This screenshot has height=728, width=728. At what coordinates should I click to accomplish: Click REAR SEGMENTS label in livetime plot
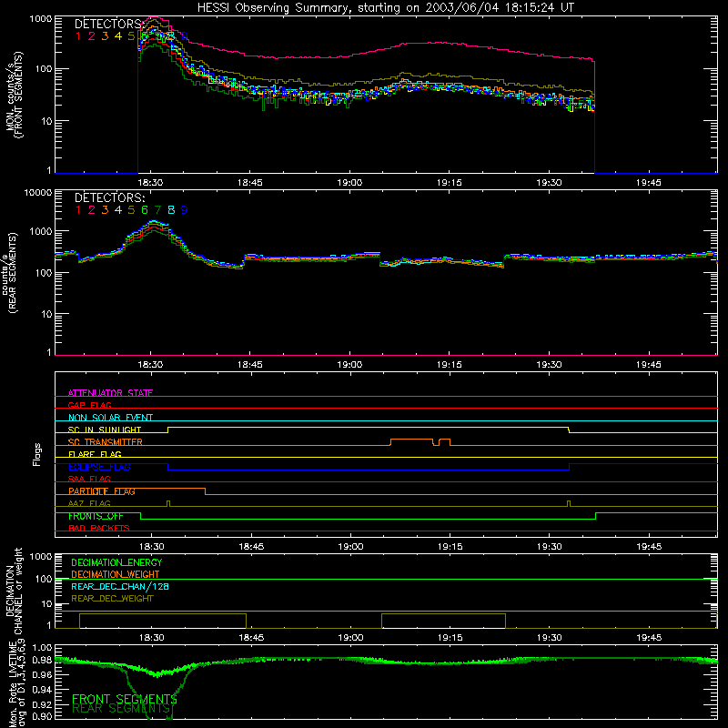tap(121, 709)
